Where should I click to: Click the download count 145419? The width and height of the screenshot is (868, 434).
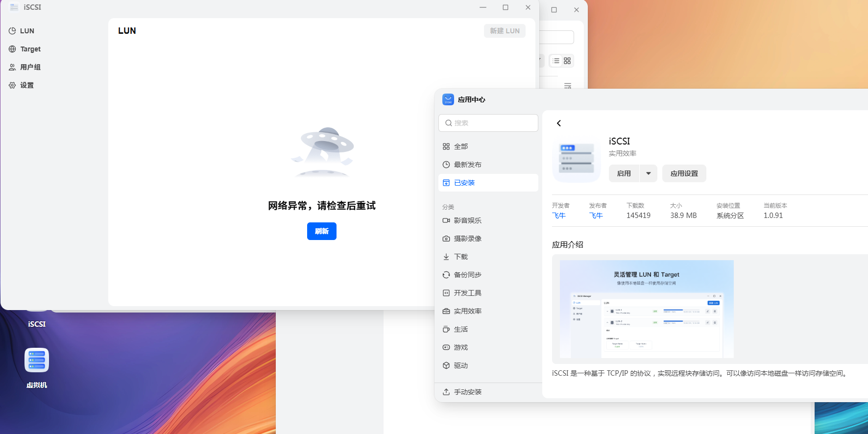[x=639, y=216]
